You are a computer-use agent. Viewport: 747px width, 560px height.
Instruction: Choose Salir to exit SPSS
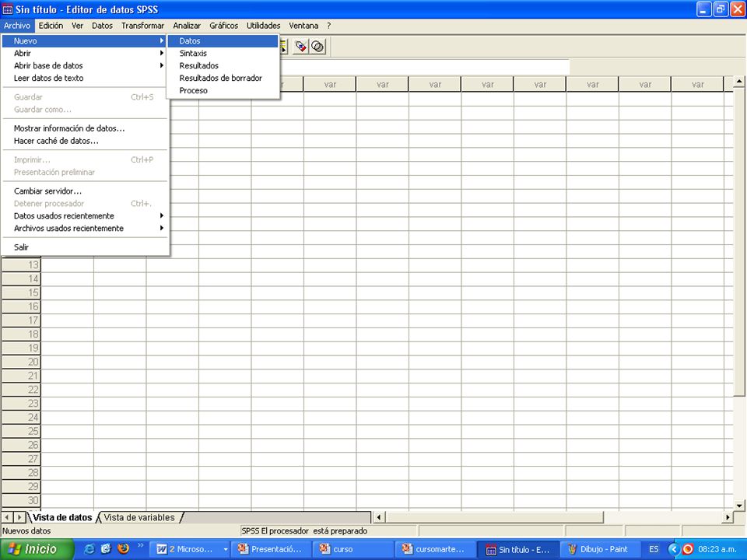point(85,247)
